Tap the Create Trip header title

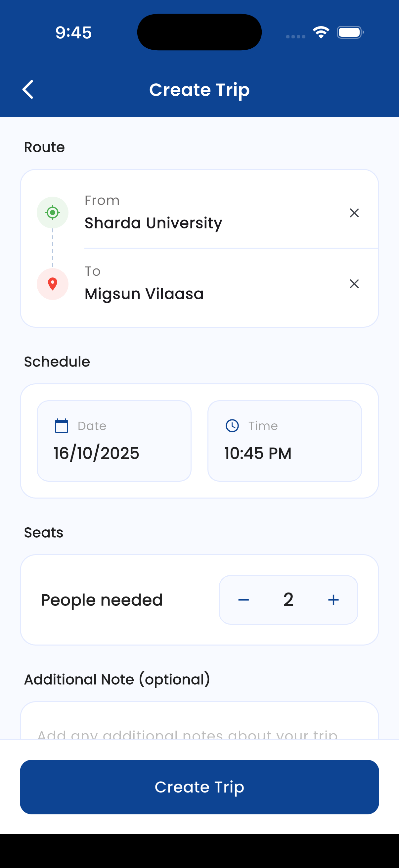click(x=199, y=90)
